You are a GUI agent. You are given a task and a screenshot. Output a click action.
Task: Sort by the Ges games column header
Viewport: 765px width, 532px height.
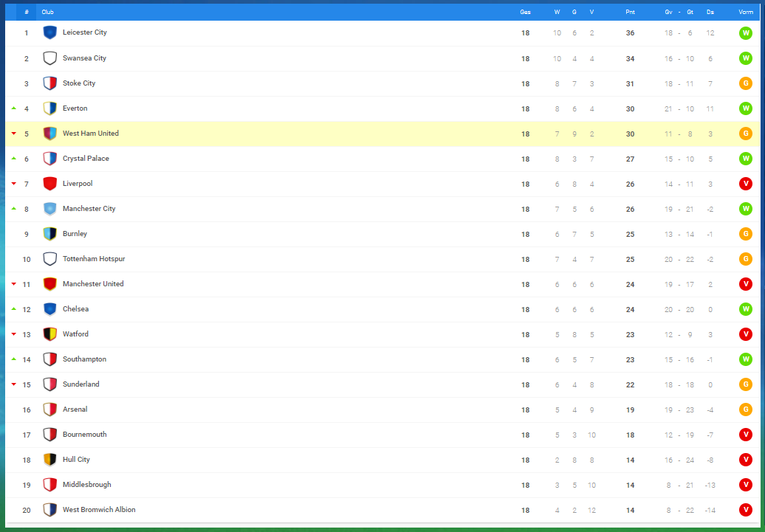526,12
